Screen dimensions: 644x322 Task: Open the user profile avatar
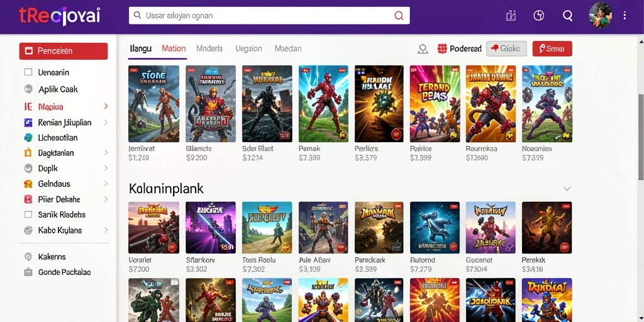pyautogui.click(x=600, y=15)
